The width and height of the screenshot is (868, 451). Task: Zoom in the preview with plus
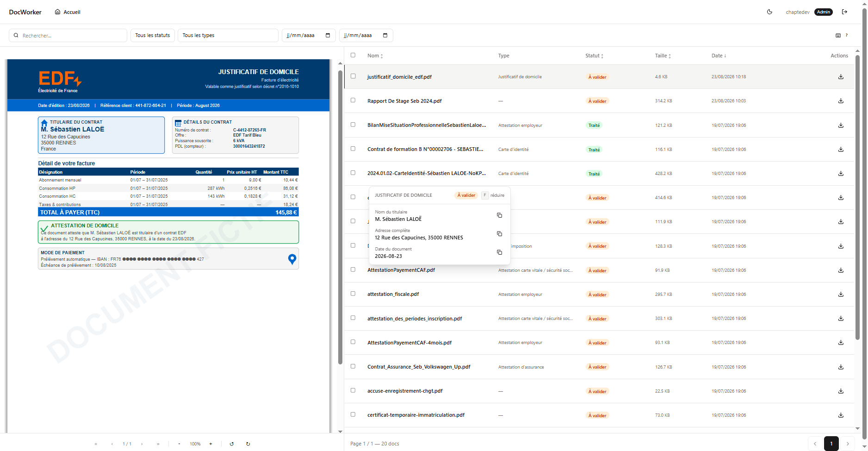point(211,444)
